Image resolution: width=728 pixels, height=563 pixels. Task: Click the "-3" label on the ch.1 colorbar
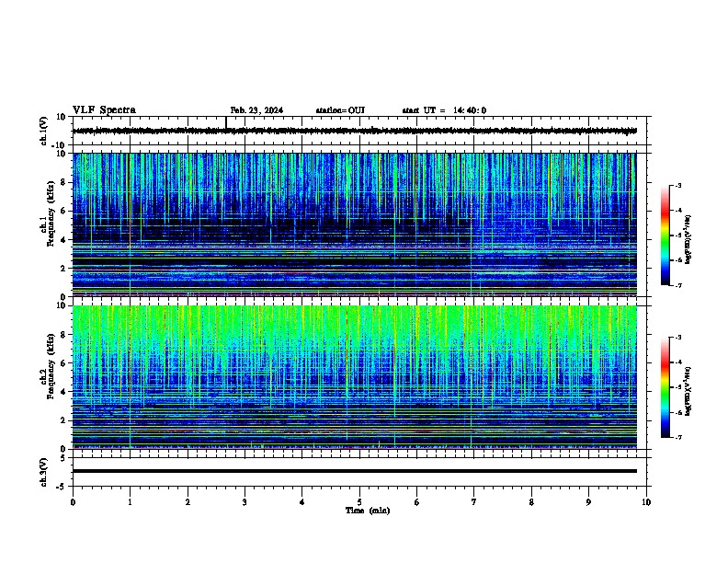(x=677, y=185)
